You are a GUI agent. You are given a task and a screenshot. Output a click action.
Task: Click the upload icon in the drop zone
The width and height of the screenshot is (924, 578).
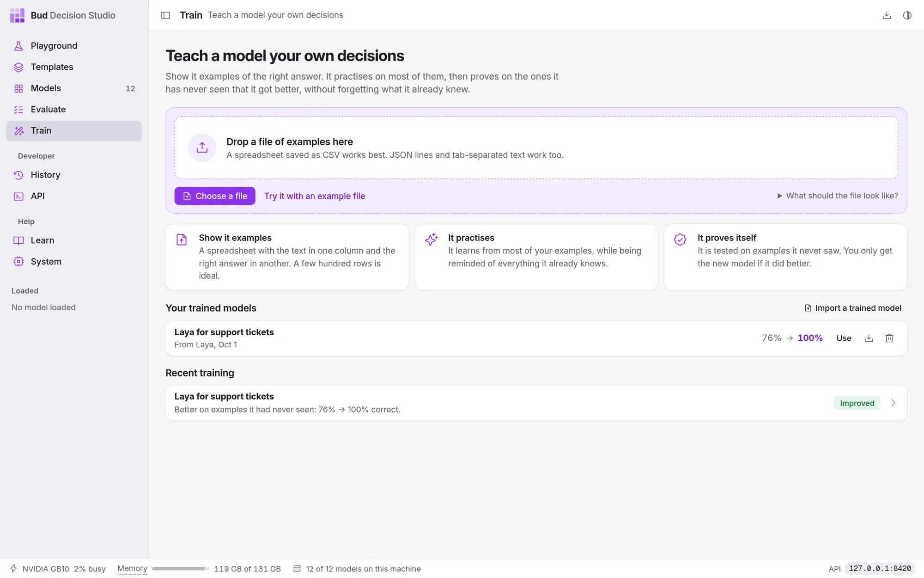tap(202, 148)
